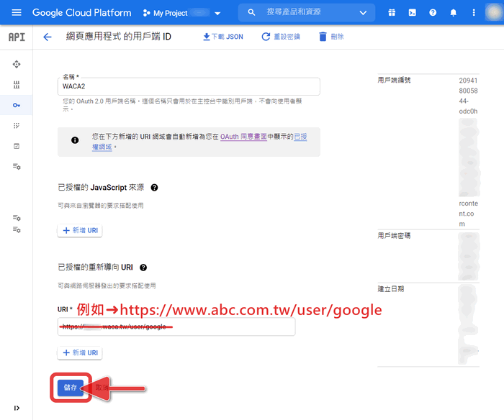Open the gift free trial icon

[x=392, y=12]
